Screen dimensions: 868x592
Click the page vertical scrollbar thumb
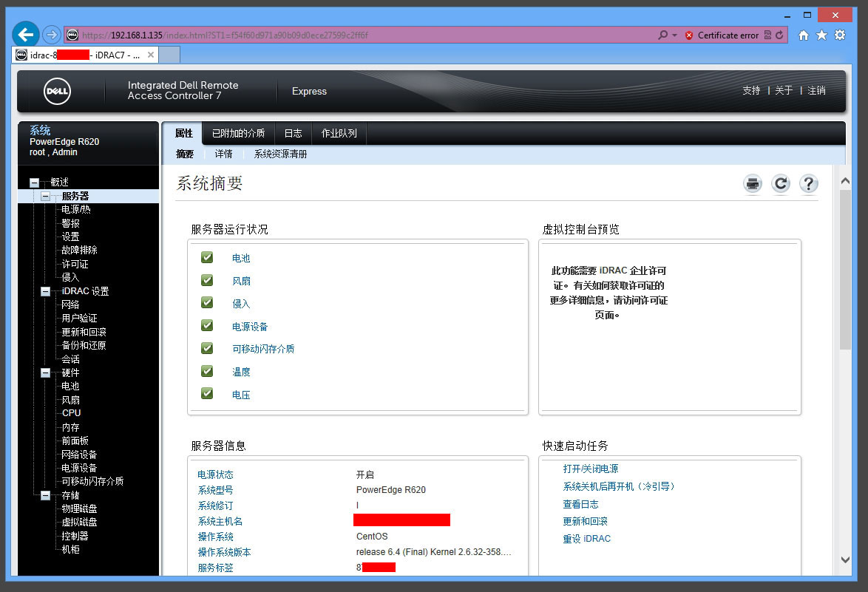point(845,270)
